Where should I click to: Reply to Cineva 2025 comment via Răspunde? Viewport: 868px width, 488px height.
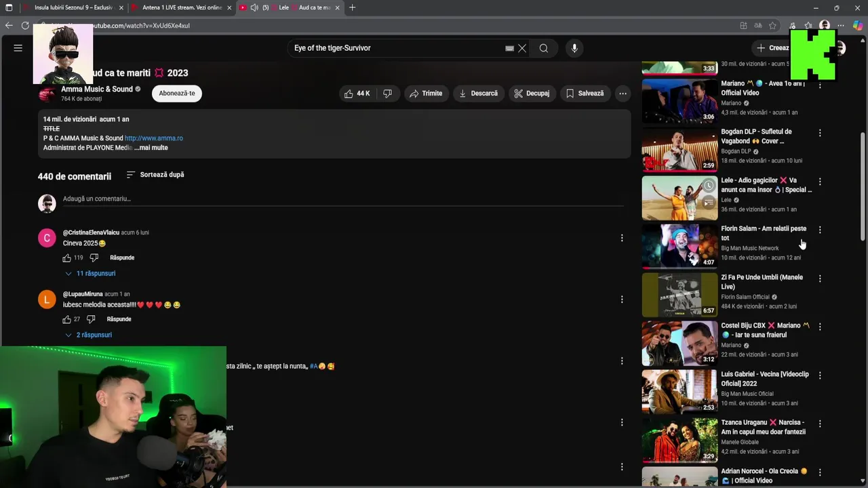(x=122, y=258)
